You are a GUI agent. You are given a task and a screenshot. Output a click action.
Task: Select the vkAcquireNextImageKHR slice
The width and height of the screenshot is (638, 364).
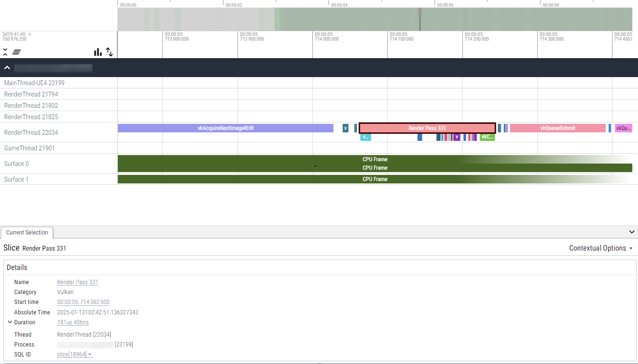point(225,128)
